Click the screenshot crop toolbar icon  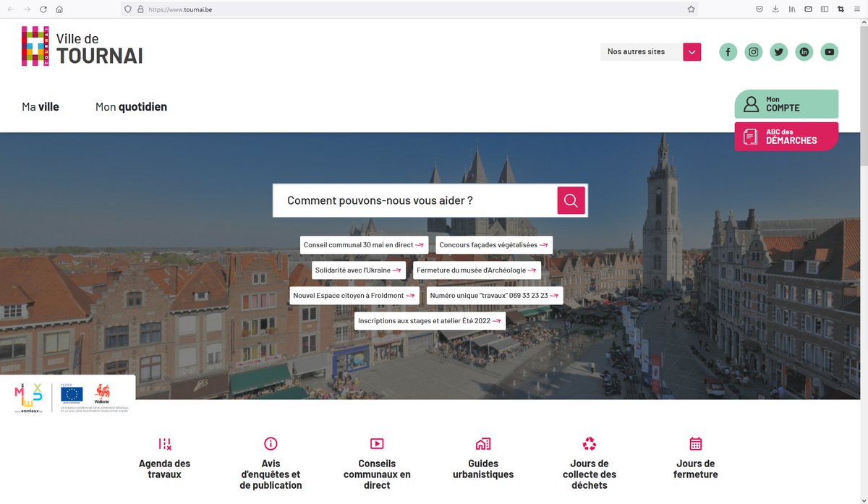coord(841,9)
